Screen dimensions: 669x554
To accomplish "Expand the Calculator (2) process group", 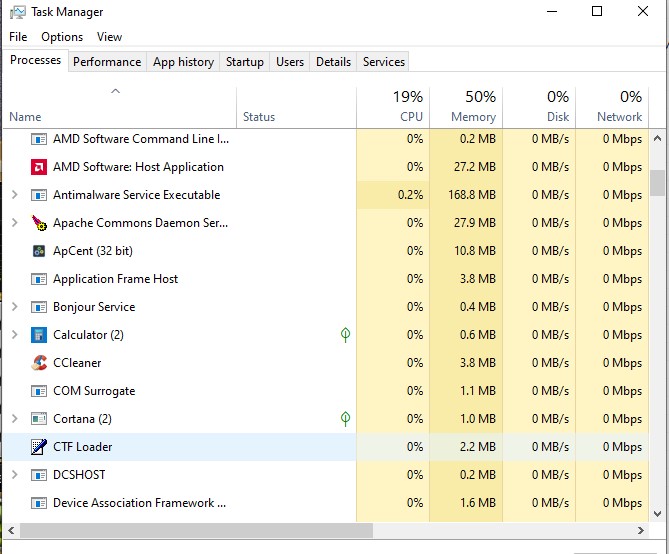I will click(x=15, y=335).
